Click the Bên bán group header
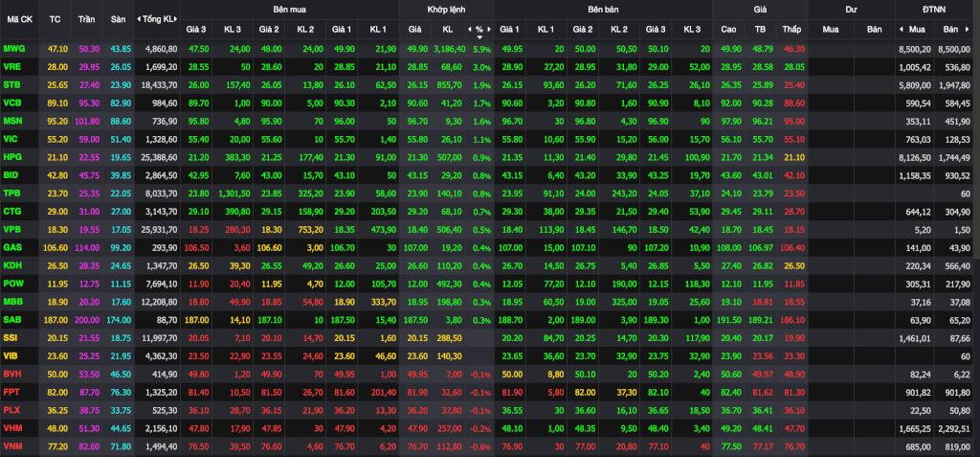Viewport: 980px width, 457px height. pos(603,10)
